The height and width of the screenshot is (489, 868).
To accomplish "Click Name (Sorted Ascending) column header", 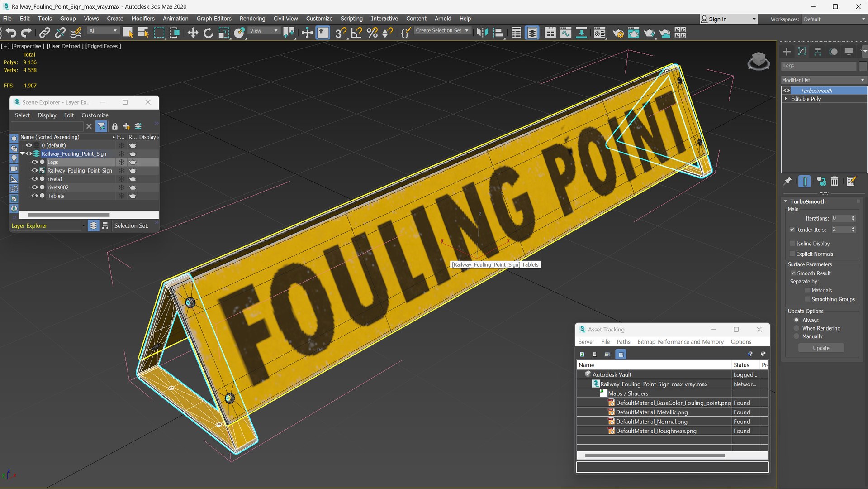I will pos(67,137).
